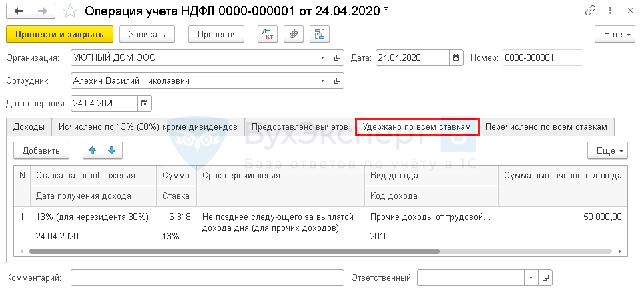Expand the Сотрудник dropdown list
Screen dimensions: 644x288
point(322,81)
